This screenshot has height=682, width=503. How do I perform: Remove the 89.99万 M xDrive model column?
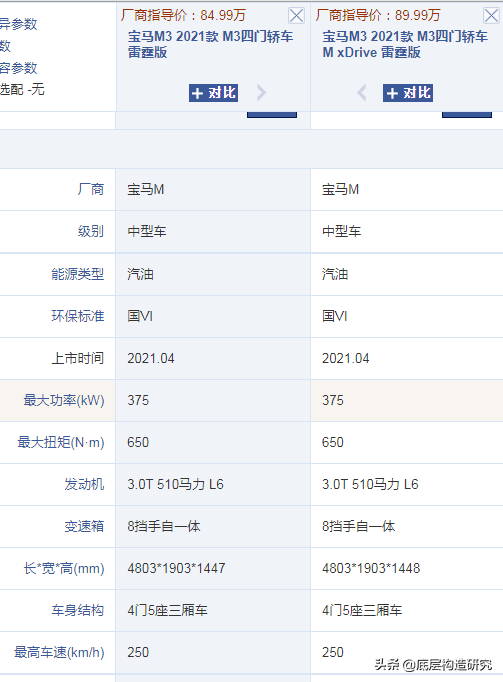click(491, 16)
